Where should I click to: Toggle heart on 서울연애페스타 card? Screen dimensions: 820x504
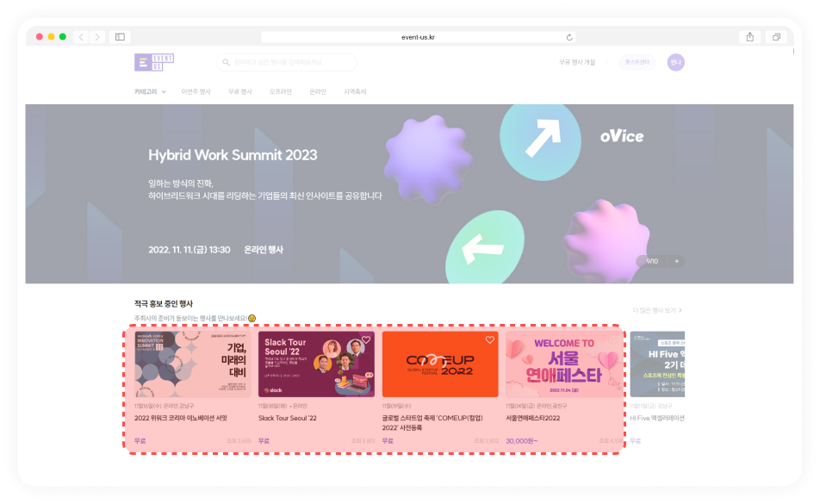pos(613,340)
